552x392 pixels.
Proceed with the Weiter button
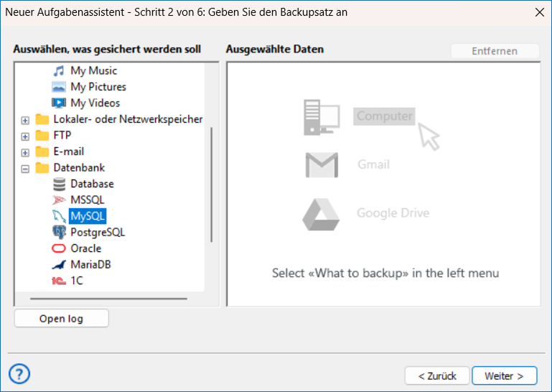pyautogui.click(x=504, y=375)
